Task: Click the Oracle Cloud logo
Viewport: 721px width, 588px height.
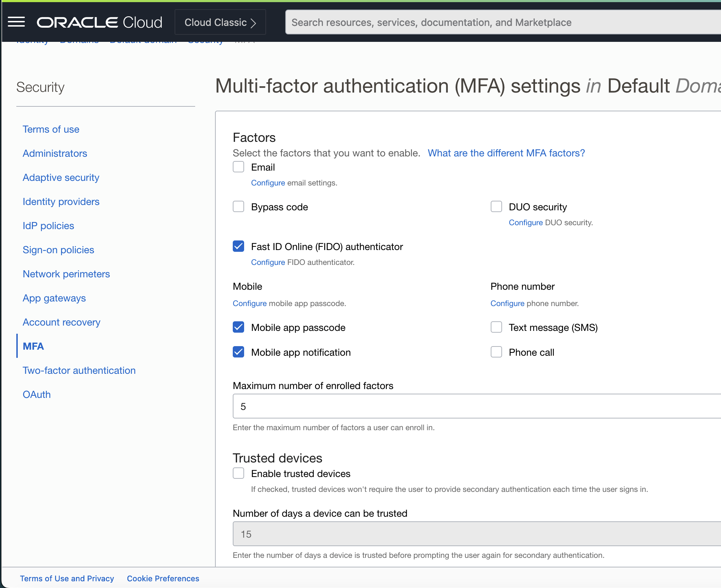Action: point(99,22)
